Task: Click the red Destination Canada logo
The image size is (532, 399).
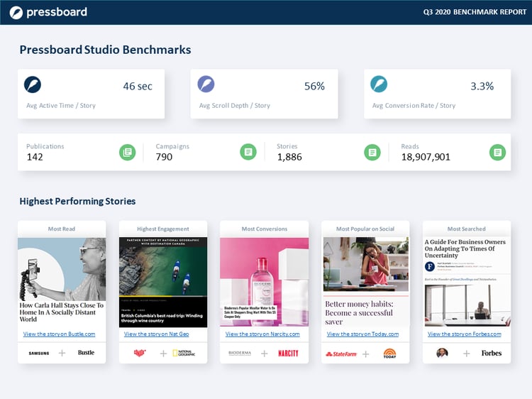Action: pos(140,353)
